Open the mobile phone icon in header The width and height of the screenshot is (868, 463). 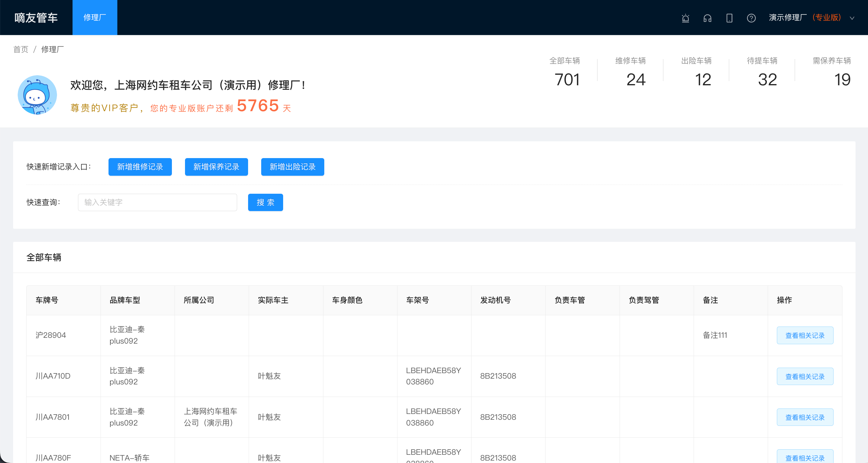pyautogui.click(x=729, y=18)
